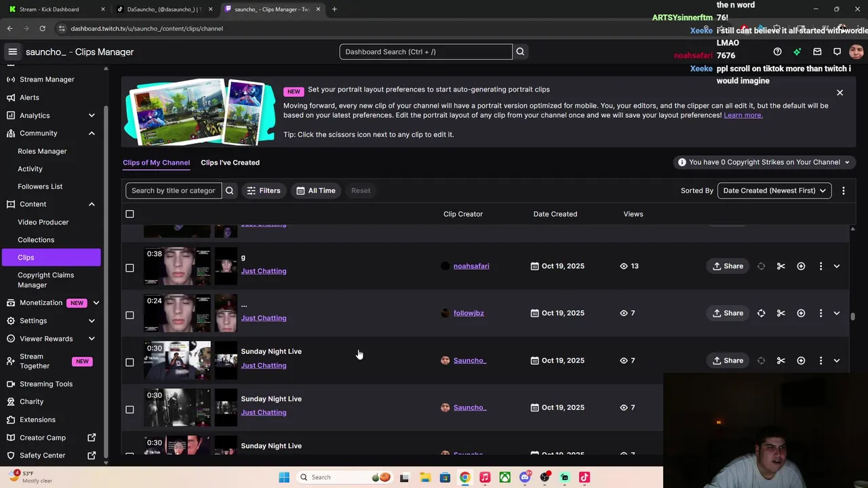Reload the browser page
Screen dimensions: 868x488
(x=42, y=28)
